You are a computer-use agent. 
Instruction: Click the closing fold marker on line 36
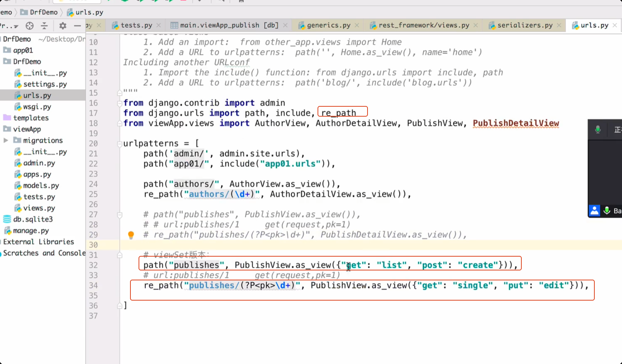(120, 306)
